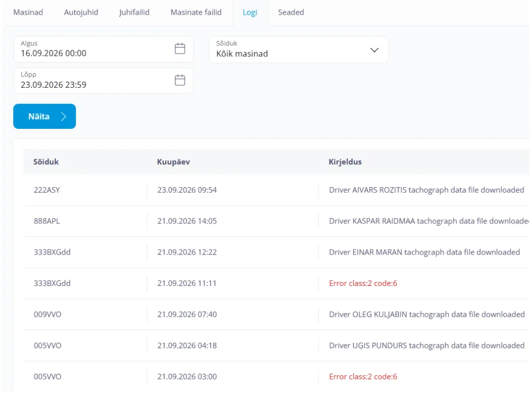Switch to the Autojuhid tab
The image size is (532, 395).
pyautogui.click(x=81, y=12)
